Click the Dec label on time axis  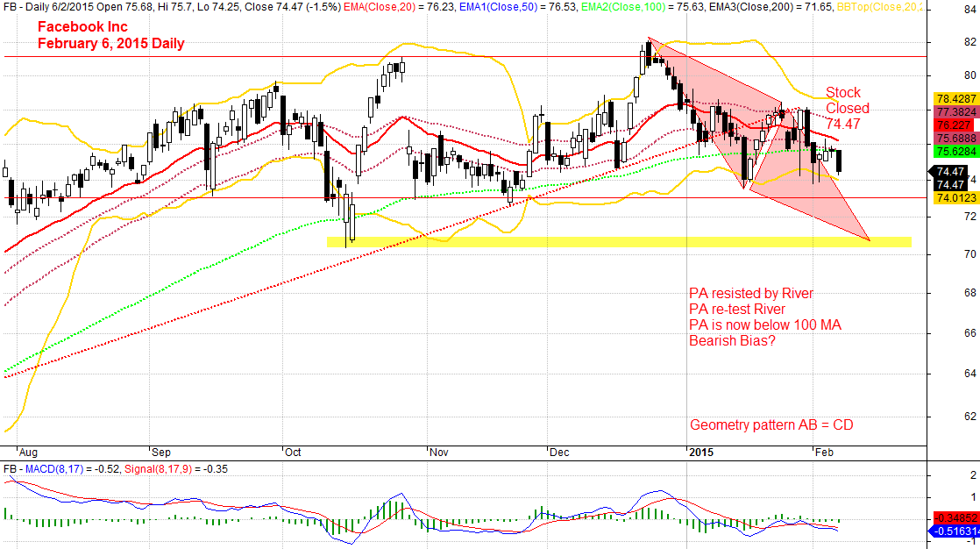tap(559, 452)
